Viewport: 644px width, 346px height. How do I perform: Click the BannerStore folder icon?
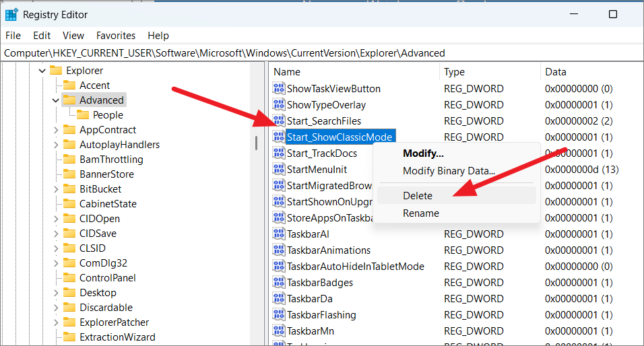(x=69, y=174)
